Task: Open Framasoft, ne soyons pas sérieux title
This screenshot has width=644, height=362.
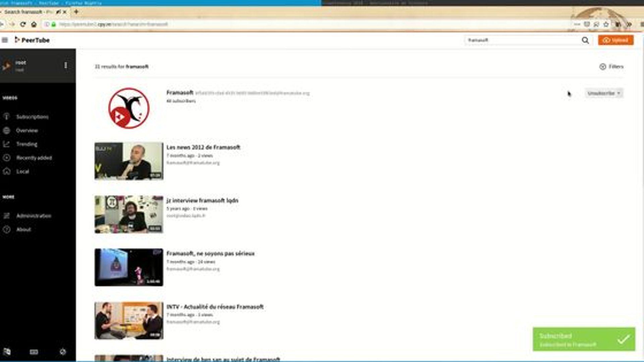Action: pyautogui.click(x=210, y=253)
